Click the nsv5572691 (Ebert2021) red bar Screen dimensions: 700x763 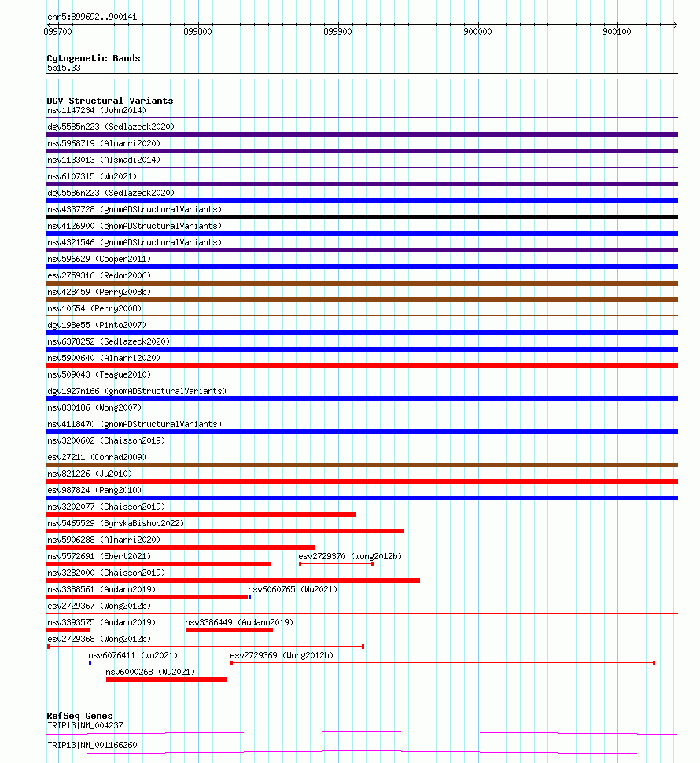(159, 565)
